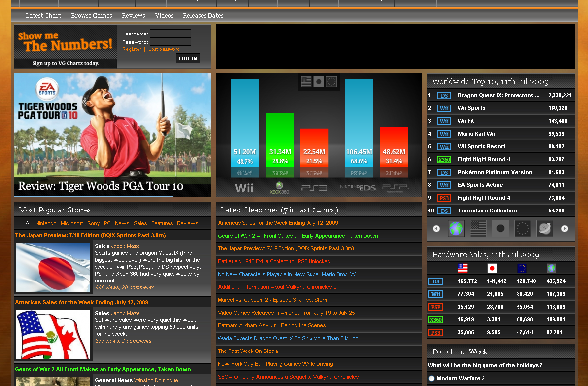Click the DS badge beside Dragon Quest IX
The width and height of the screenshot is (588, 386).
coord(444,96)
